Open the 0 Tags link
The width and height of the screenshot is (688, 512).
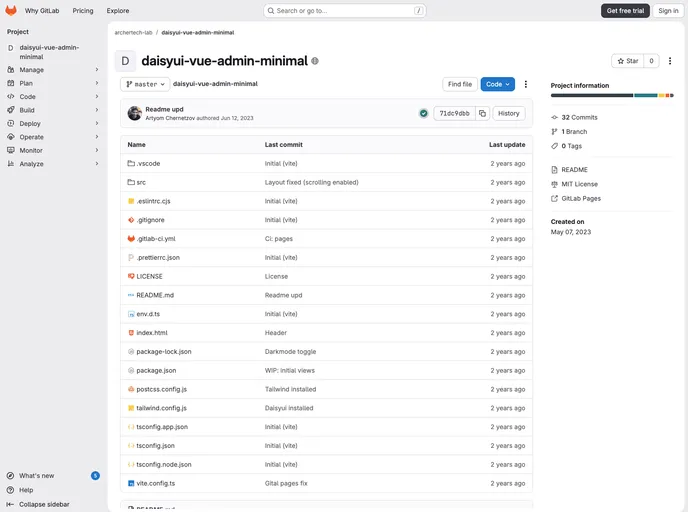pos(571,146)
